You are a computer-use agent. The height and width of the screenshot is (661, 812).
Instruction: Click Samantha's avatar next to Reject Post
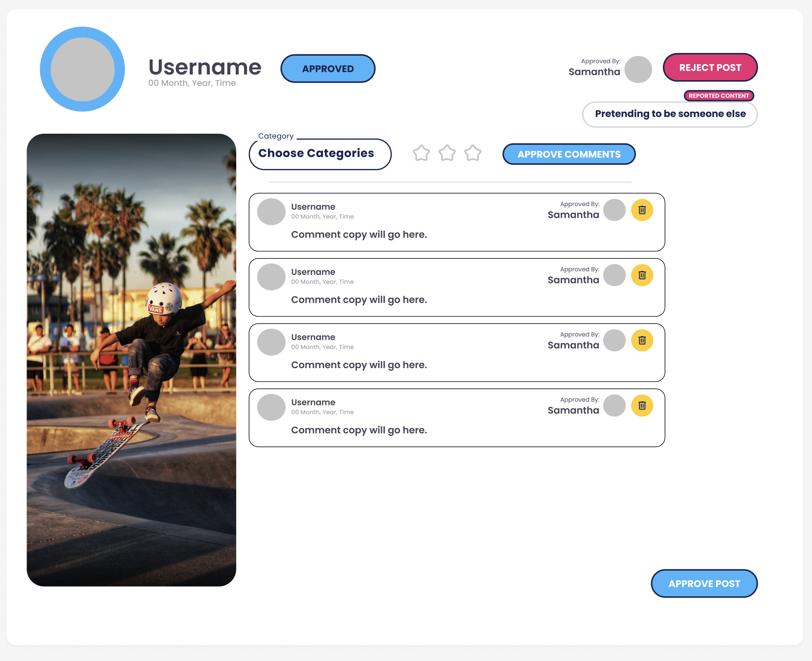coord(638,70)
